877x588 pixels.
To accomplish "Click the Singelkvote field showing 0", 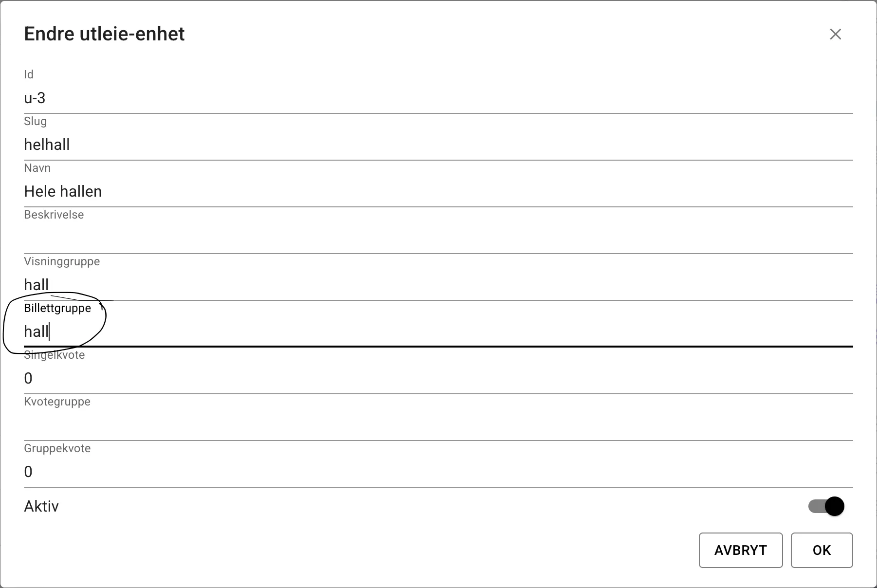I will click(x=195, y=378).
